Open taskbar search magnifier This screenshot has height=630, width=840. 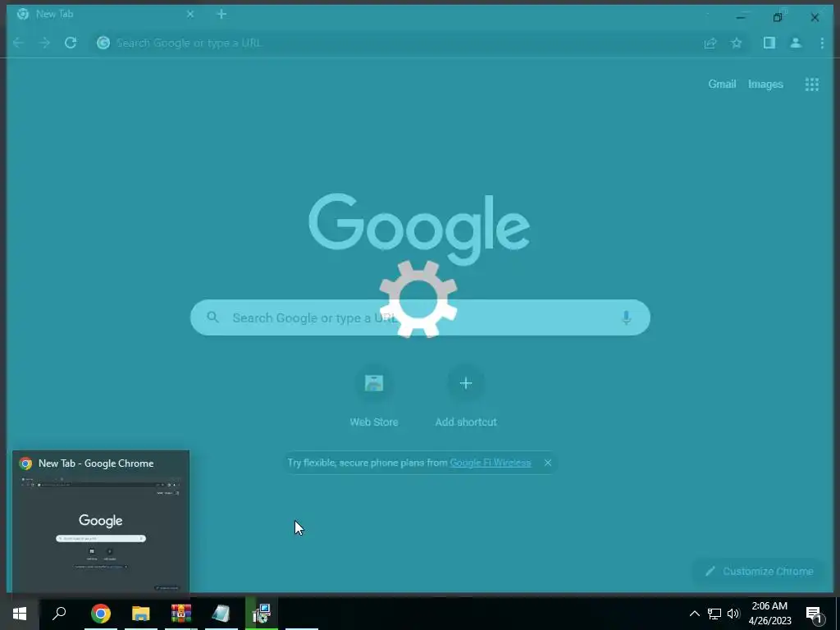coord(59,614)
